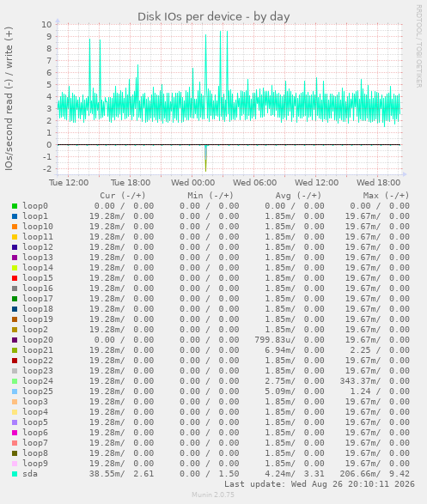The image size is (427, 504).
Task: Click the loop5 legend label
Action: (35, 422)
